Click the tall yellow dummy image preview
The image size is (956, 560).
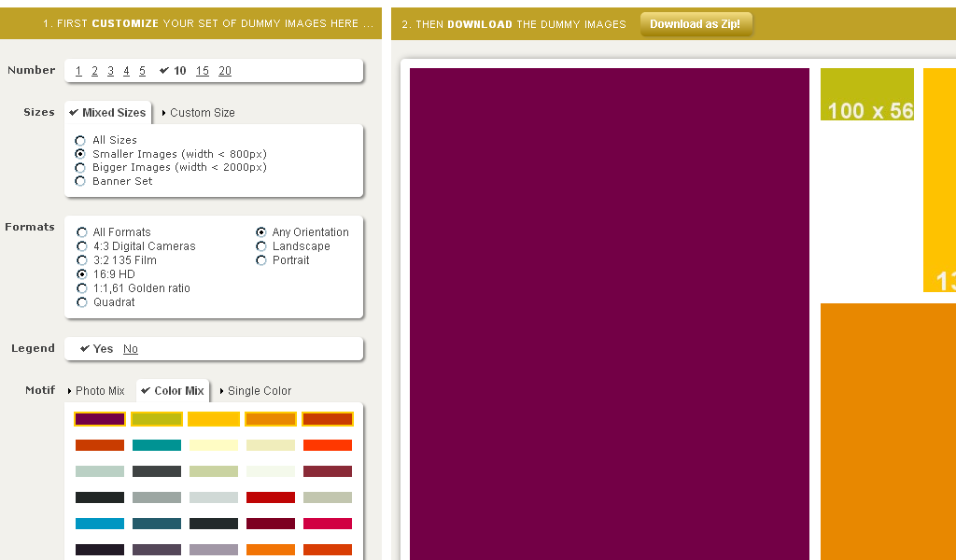[x=939, y=180]
